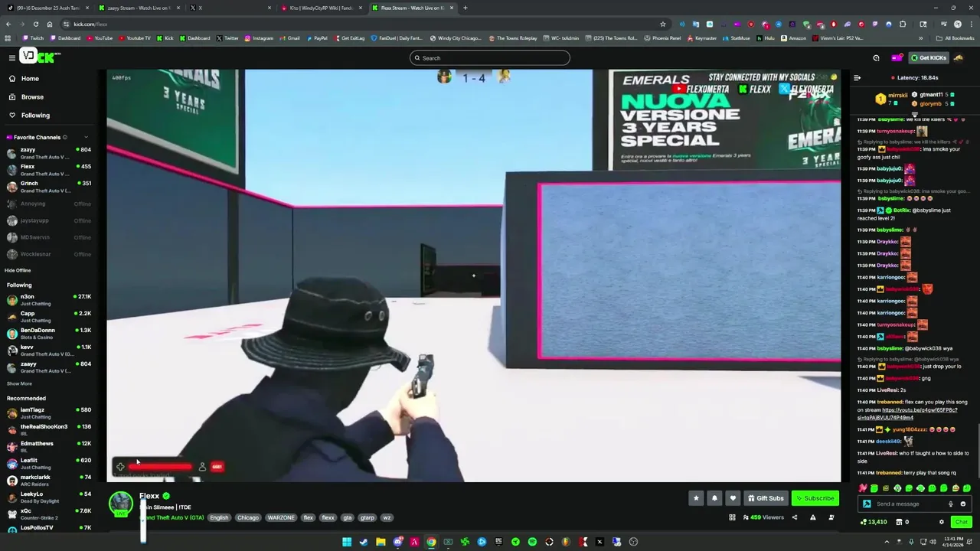Open n3on channel under Following

(49, 299)
